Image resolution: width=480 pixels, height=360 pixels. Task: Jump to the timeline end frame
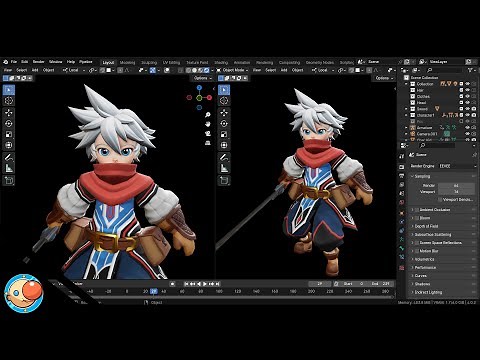217,284
